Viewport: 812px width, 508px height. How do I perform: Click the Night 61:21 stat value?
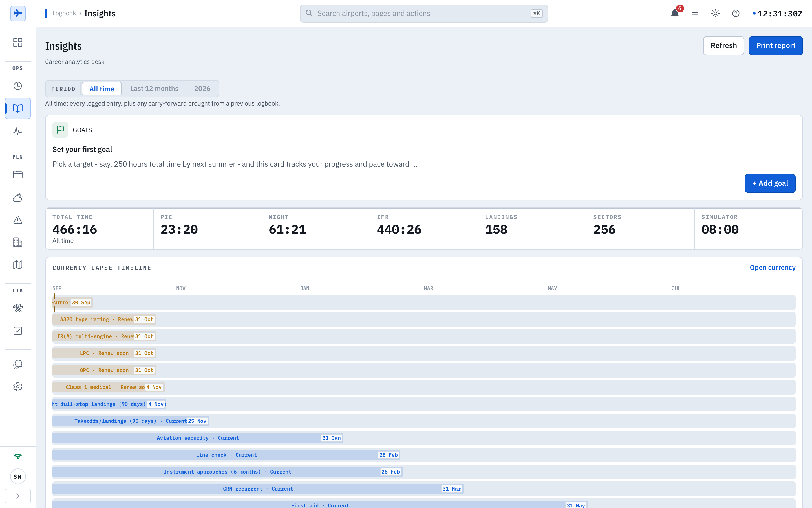click(x=287, y=229)
